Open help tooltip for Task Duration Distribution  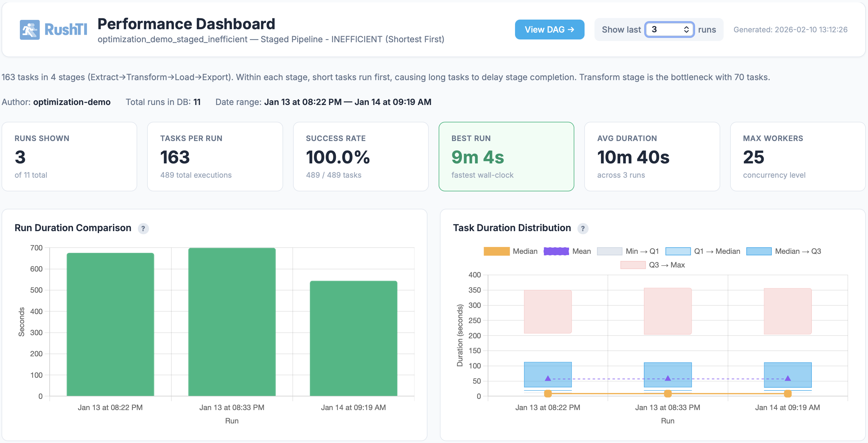pyautogui.click(x=584, y=228)
